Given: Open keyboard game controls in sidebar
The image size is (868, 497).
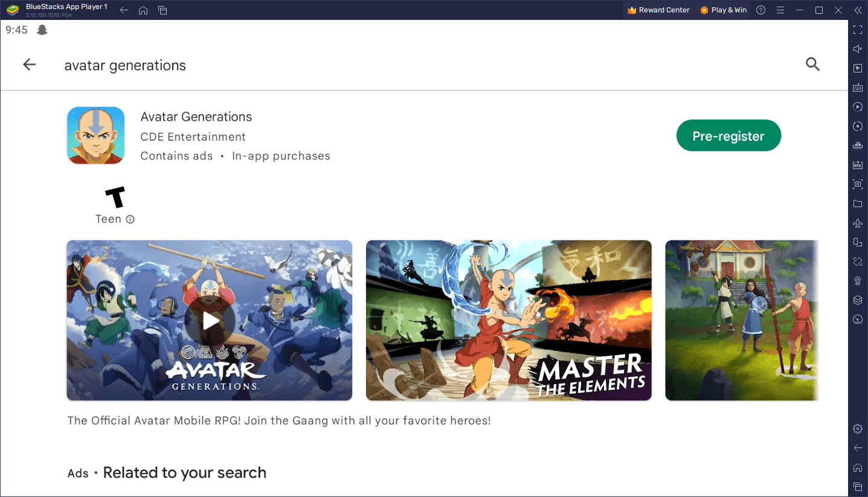Looking at the screenshot, I should pyautogui.click(x=858, y=88).
